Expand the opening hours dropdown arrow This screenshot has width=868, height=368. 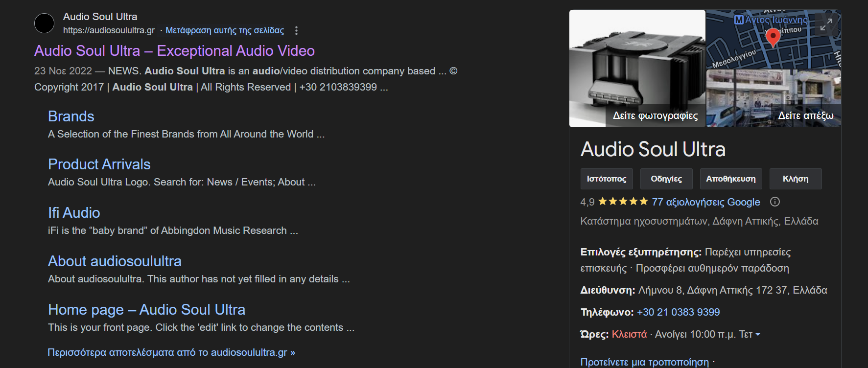pyautogui.click(x=758, y=334)
